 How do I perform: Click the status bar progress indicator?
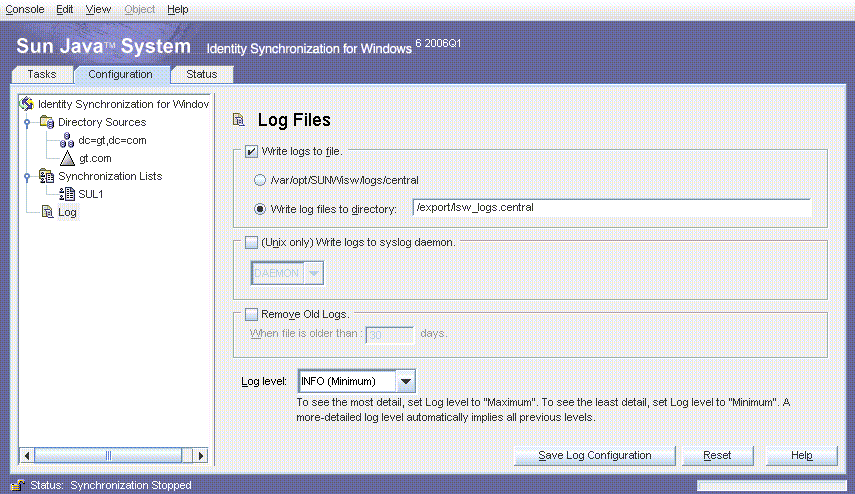pyautogui.click(x=772, y=485)
